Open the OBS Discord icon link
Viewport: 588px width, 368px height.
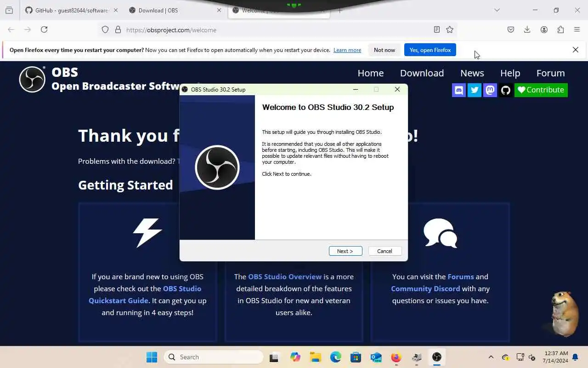tap(458, 90)
